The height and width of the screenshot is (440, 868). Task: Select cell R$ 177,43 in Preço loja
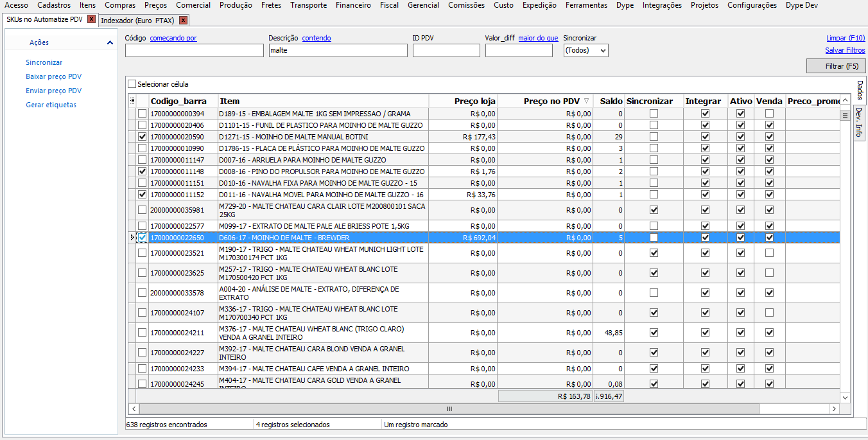[463, 137]
